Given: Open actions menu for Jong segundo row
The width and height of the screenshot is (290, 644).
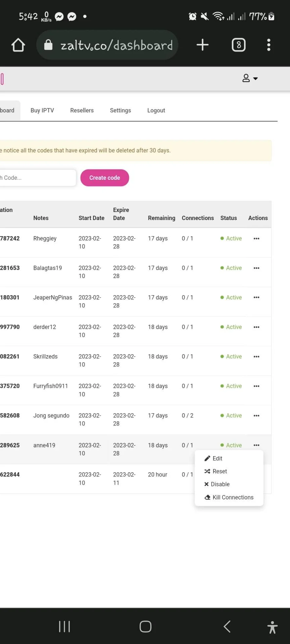Looking at the screenshot, I should click(256, 416).
